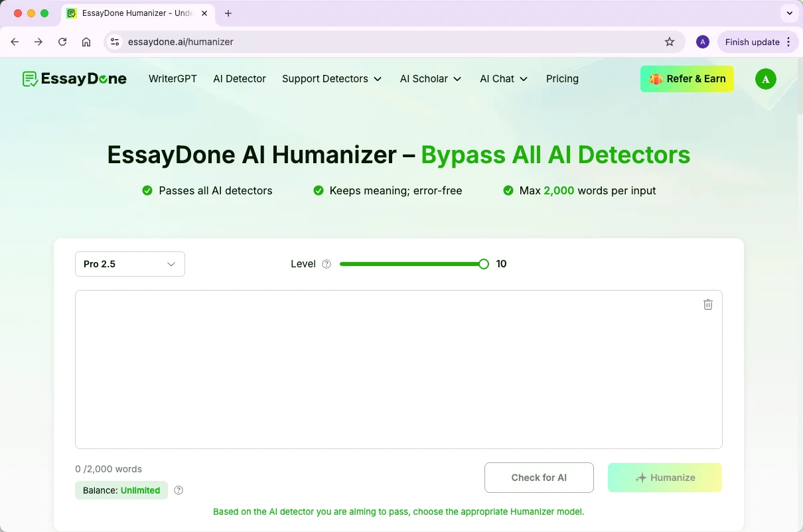803x532 pixels.
Task: Click the middle of the Level slider track
Action: (x=411, y=264)
